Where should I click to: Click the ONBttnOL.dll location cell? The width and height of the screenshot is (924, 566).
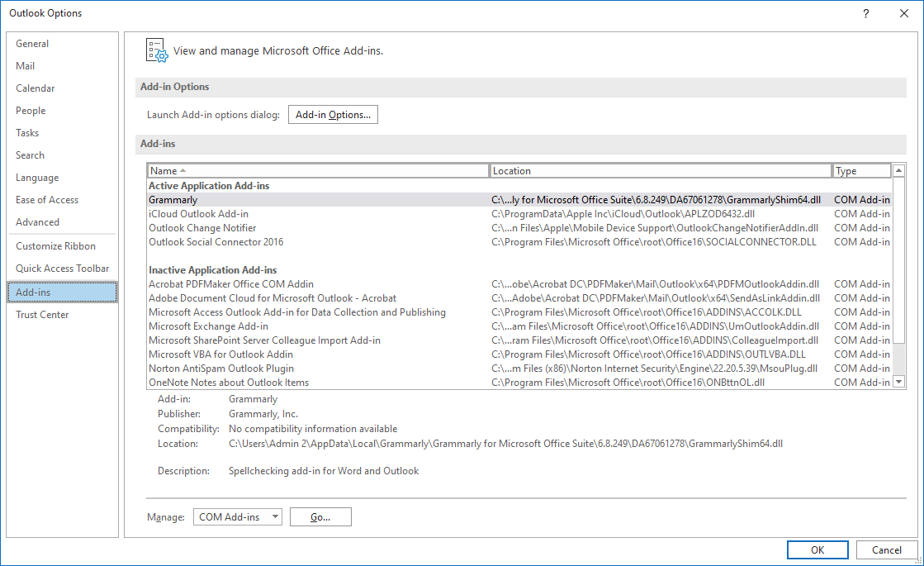tap(628, 383)
